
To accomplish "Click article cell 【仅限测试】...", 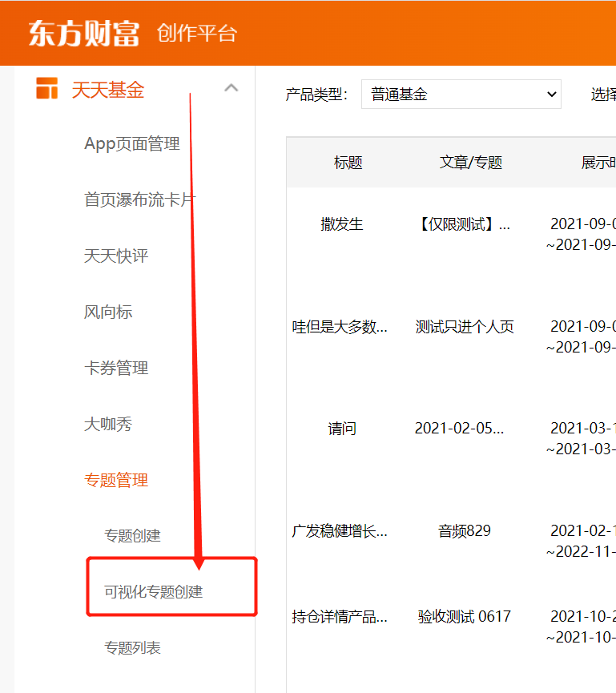I will point(463,224).
